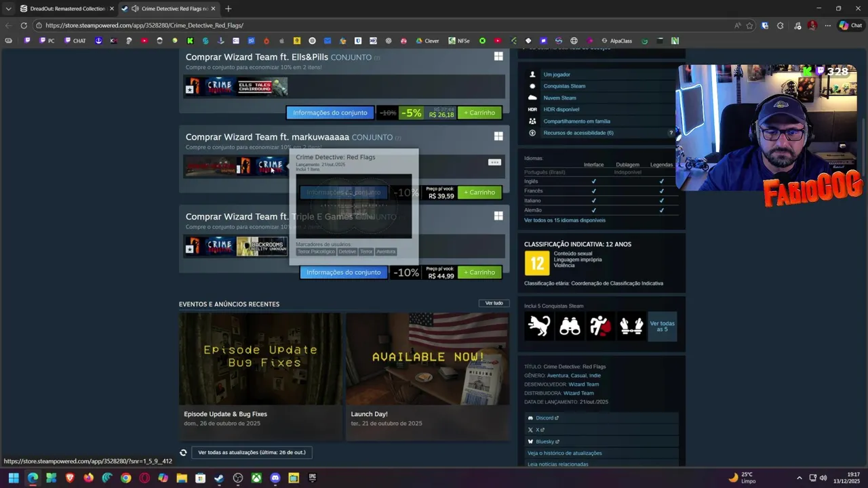Open 'Compartilhamento em família' link
The image size is (868, 488).
[576, 121]
